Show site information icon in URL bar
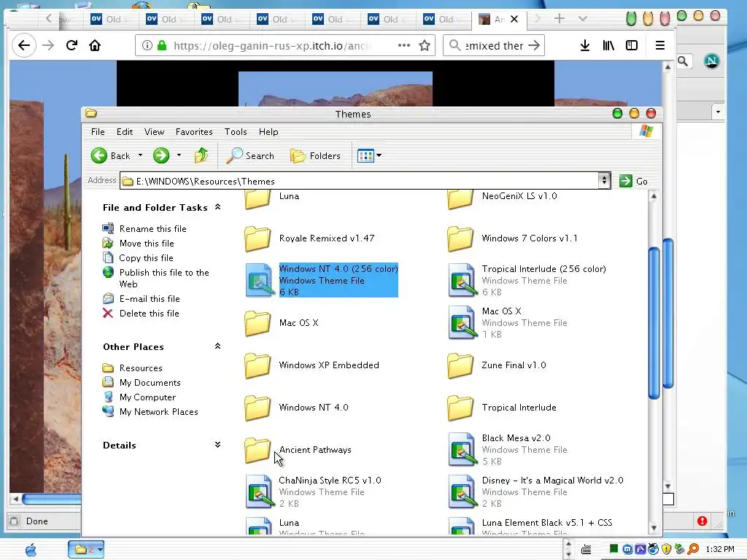Screen dimensions: 747x560 tap(147, 46)
